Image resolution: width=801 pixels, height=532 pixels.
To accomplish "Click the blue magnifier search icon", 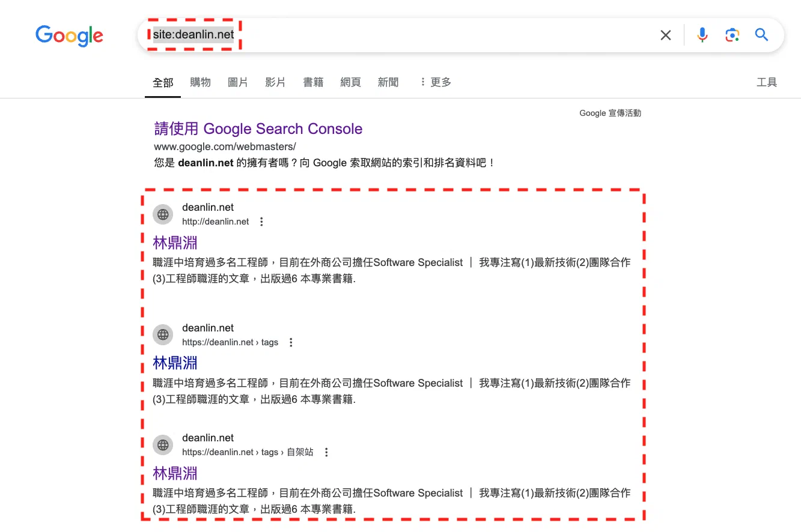I will tap(762, 35).
